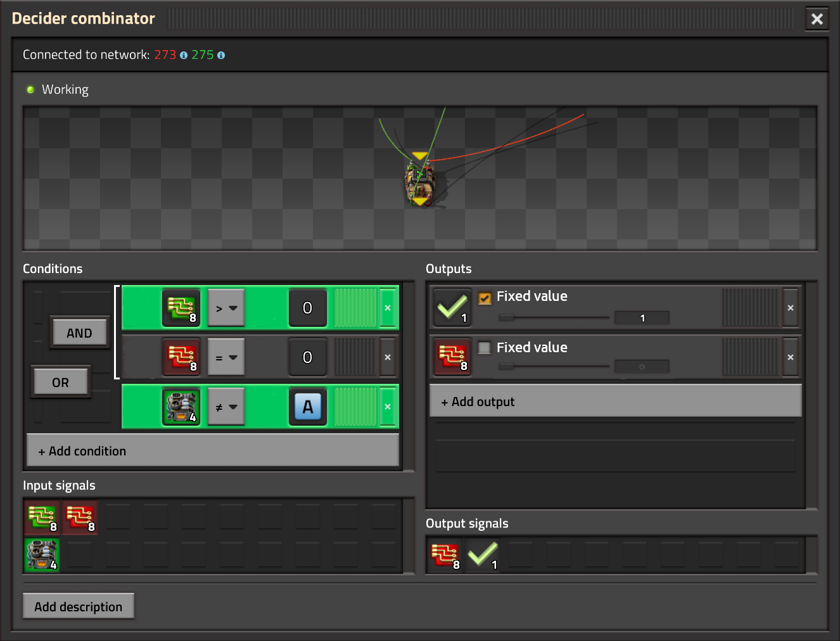Click the signal A constant button
840x641 pixels.
pyautogui.click(x=308, y=407)
